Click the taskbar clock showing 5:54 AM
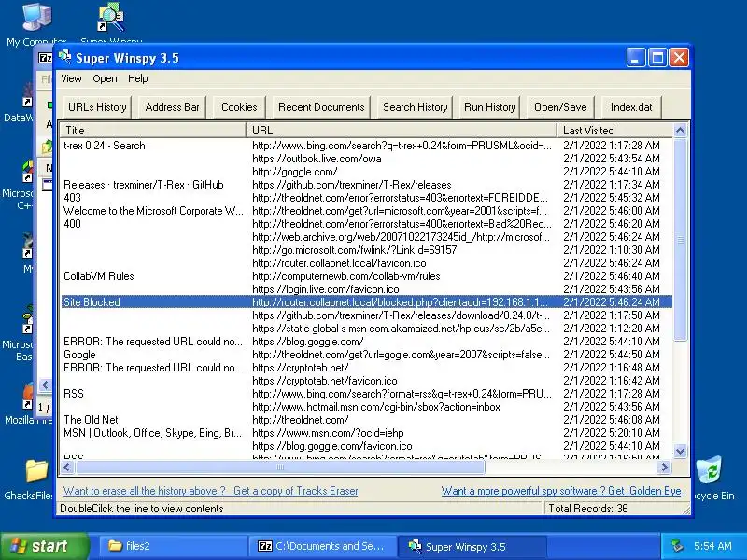The height and width of the screenshot is (560, 747). point(712,546)
